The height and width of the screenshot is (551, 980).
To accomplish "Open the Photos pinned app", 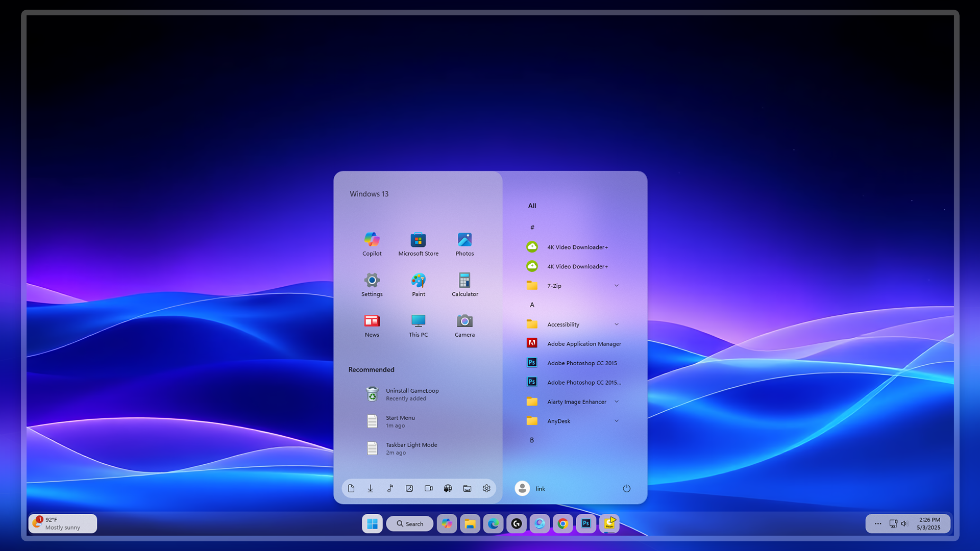I will pos(464,244).
